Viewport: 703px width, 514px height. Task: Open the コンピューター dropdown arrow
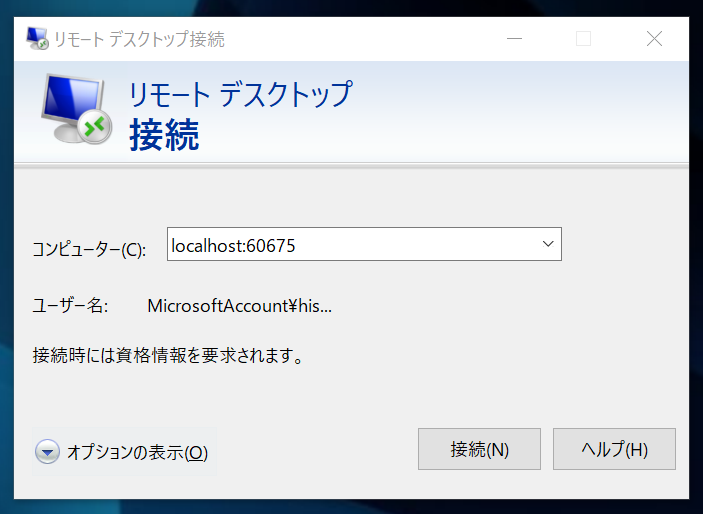547,244
